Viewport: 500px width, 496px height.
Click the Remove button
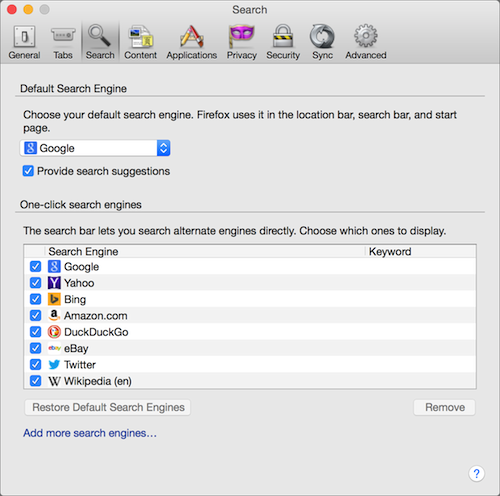pyautogui.click(x=445, y=407)
